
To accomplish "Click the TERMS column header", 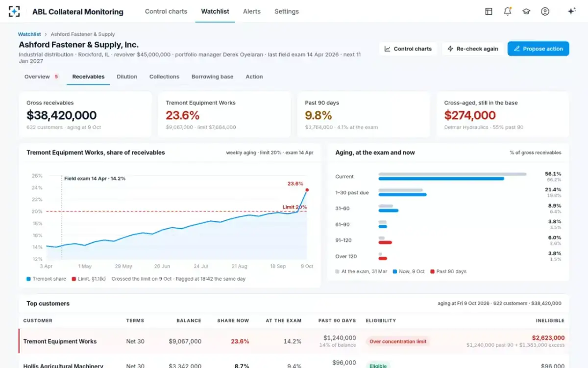I will click(135, 320).
